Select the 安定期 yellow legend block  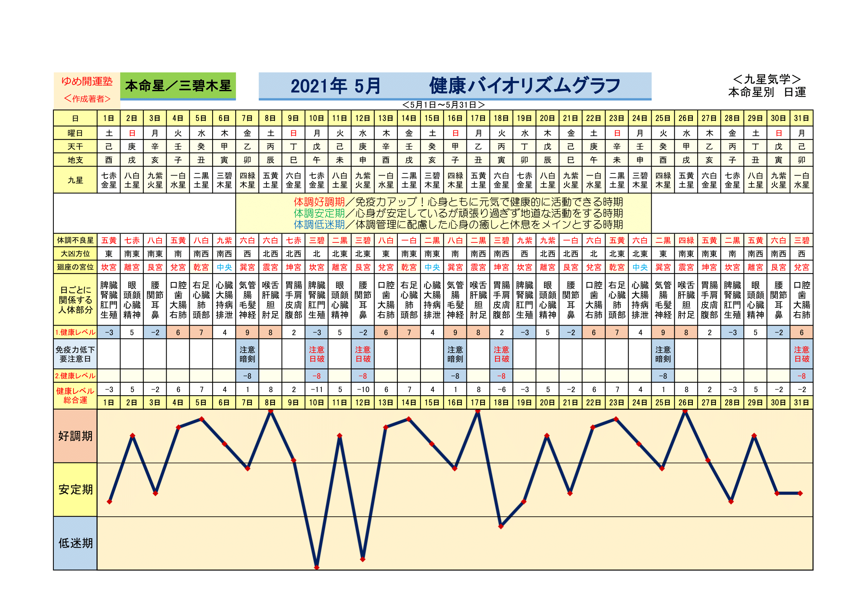tap(75, 490)
